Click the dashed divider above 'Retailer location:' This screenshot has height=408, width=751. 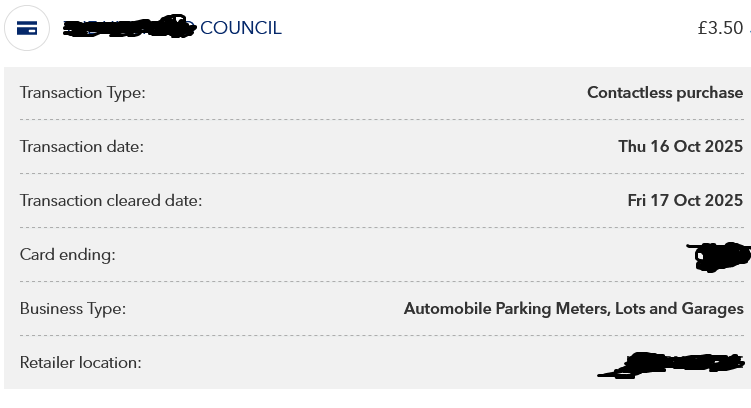(x=381, y=336)
